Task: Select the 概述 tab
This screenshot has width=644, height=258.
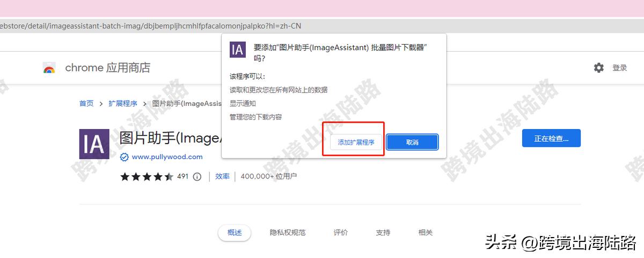Action: 235,233
